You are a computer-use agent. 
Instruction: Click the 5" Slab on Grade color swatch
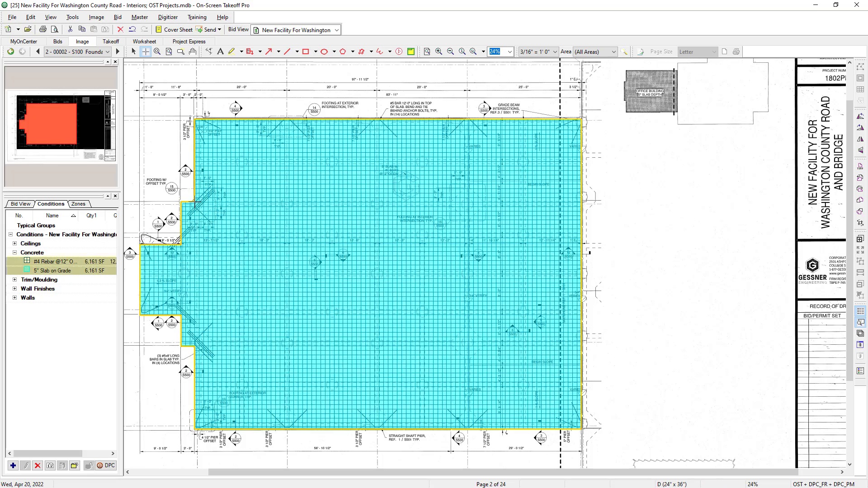[x=27, y=270]
